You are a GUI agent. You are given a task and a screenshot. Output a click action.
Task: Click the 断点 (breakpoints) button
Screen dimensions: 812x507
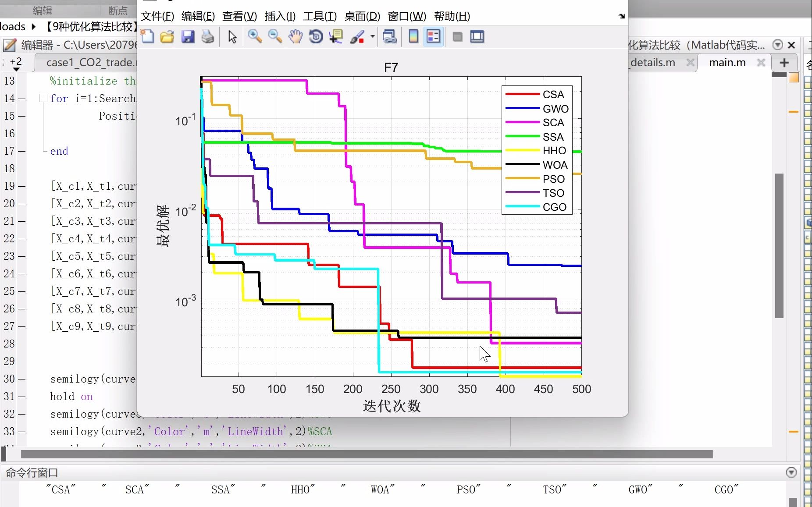[118, 11]
